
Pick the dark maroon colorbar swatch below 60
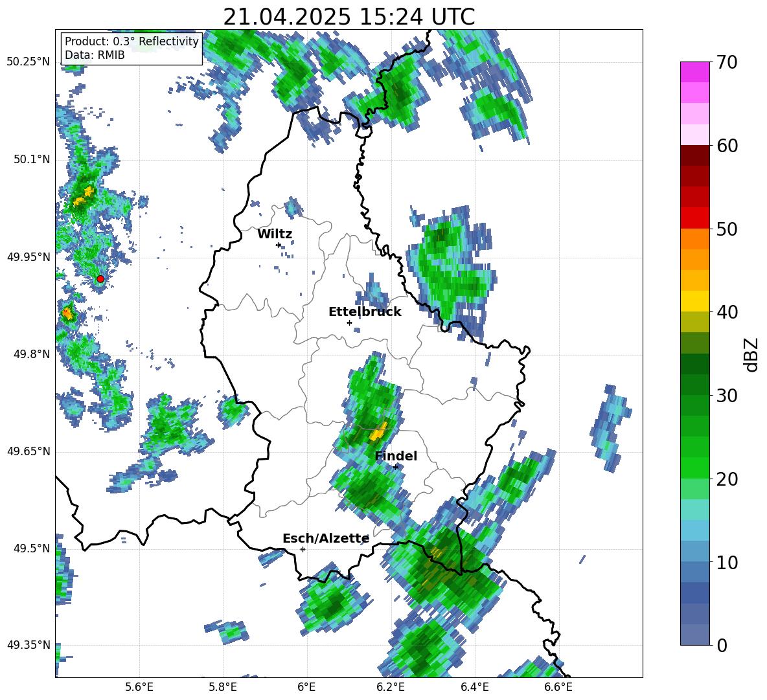point(694,155)
